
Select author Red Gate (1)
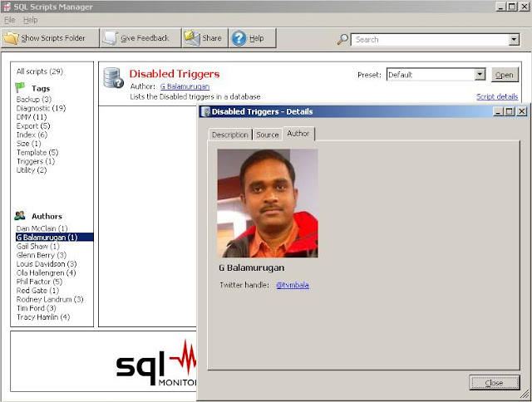click(37, 290)
